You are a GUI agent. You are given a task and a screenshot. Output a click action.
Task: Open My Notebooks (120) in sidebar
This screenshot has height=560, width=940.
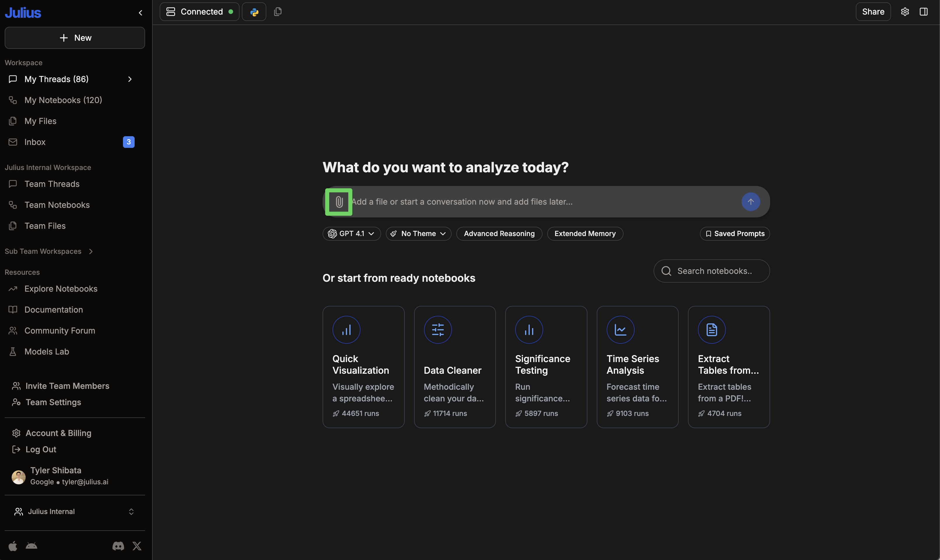(63, 100)
